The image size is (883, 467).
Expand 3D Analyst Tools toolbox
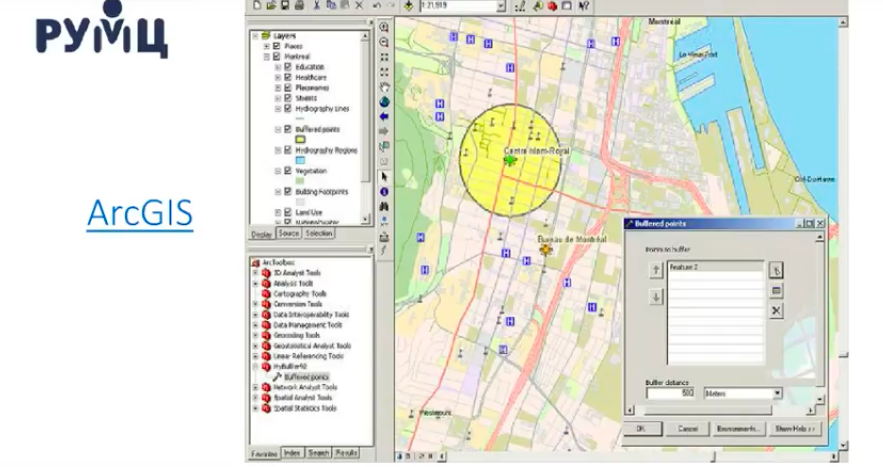click(x=256, y=273)
